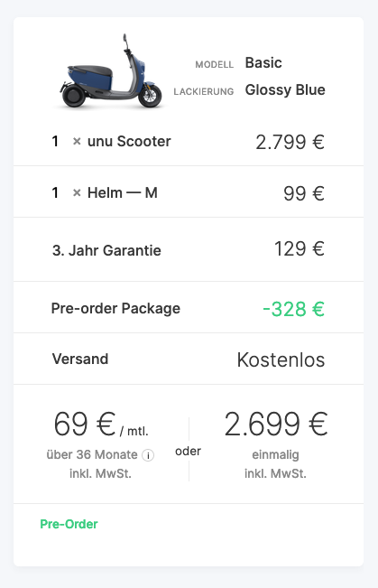Click the Glossy Blue paint label

[285, 90]
